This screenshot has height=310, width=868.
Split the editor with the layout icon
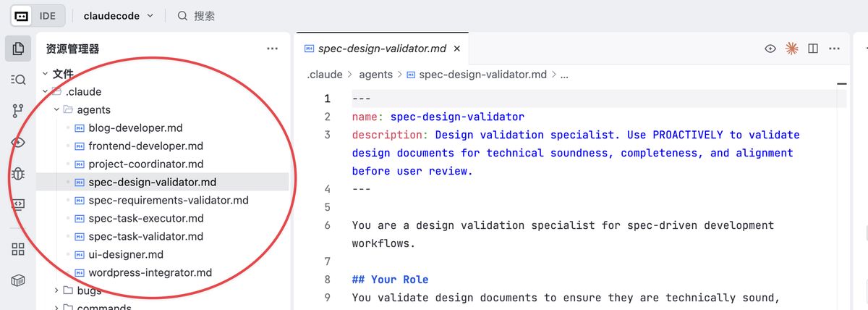tap(813, 49)
